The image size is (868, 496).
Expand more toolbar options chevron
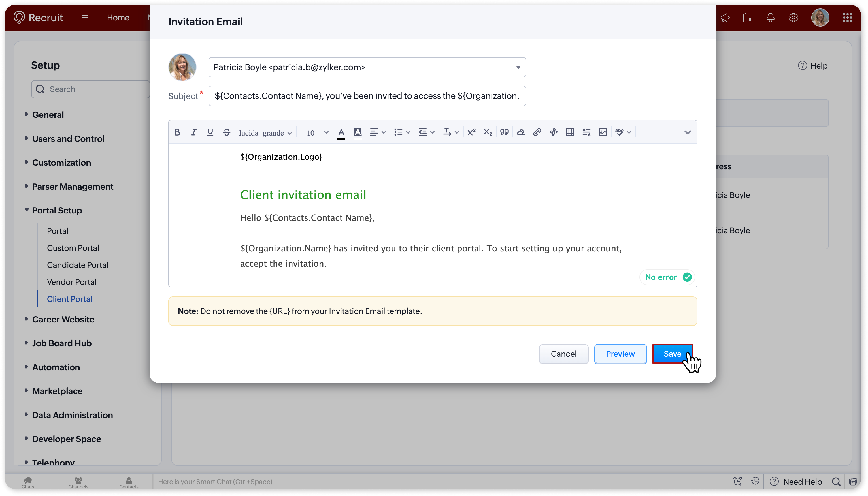click(x=687, y=132)
